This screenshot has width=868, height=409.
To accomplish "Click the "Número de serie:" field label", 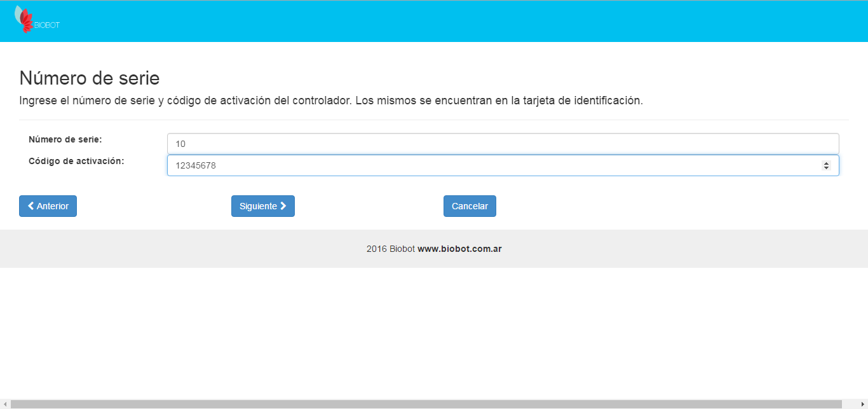I will (65, 139).
